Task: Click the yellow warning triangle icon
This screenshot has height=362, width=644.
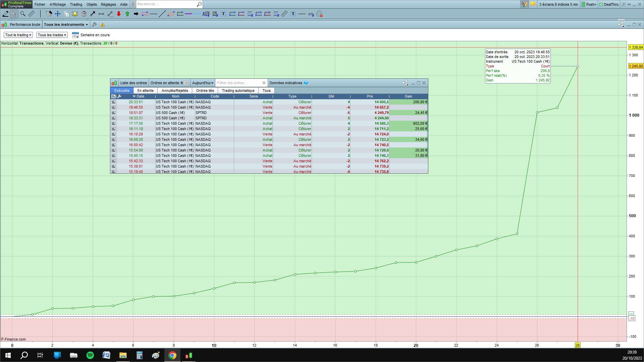Action: [103, 24]
